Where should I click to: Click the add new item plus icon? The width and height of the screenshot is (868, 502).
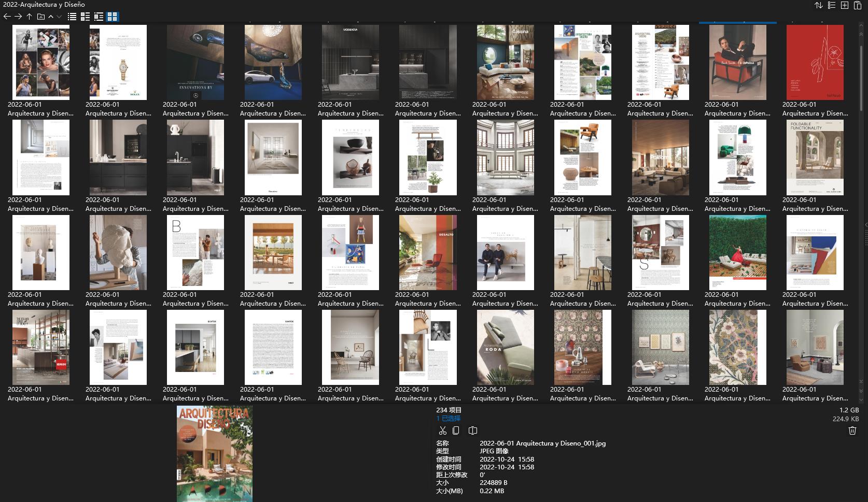coord(845,5)
